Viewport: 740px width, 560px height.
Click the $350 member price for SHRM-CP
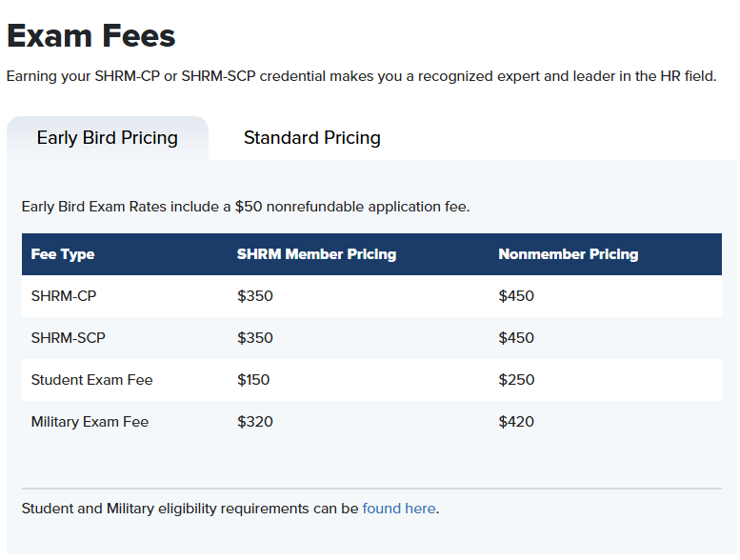(255, 296)
